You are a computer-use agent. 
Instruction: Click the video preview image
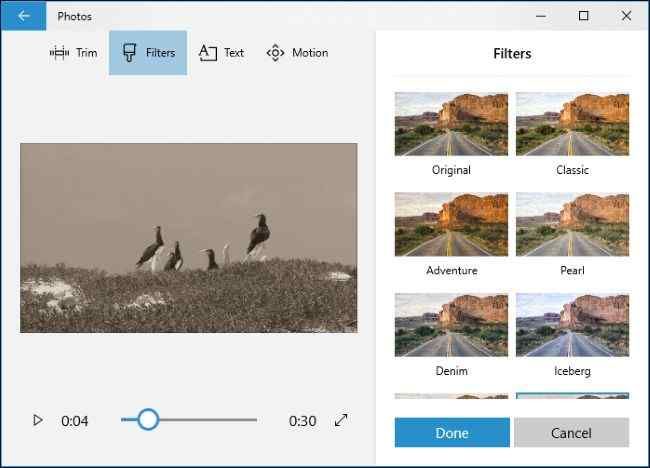(x=188, y=237)
